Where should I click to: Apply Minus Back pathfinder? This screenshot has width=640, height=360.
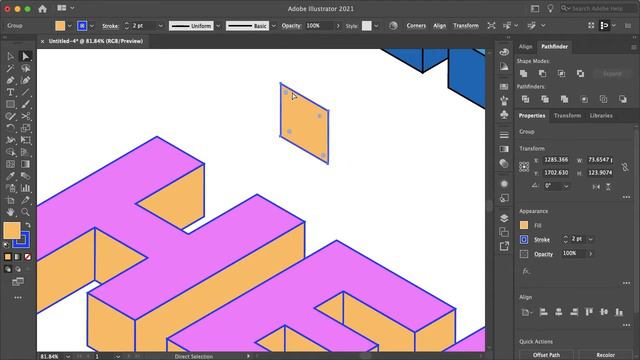(x=623, y=99)
